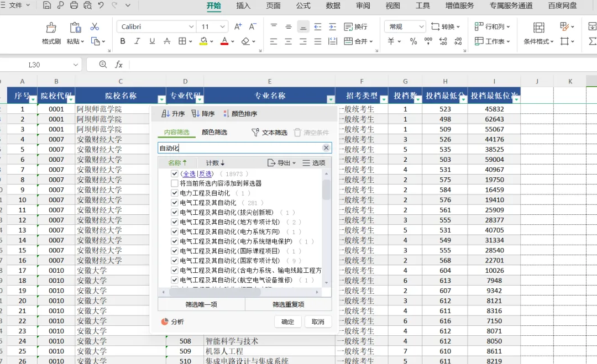597x364 pixels.
Task: Open 文本筛选 text filter
Action: [269, 133]
